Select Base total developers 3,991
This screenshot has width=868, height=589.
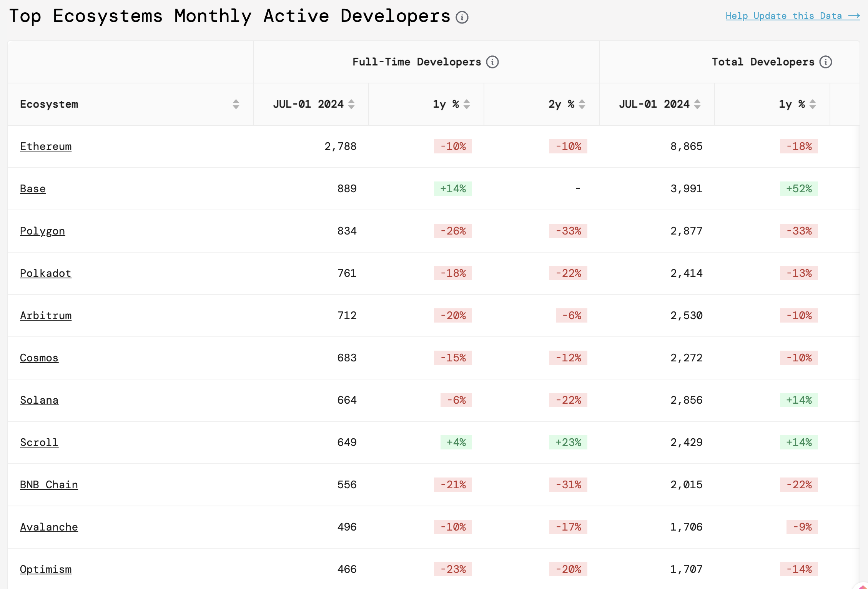pos(687,189)
